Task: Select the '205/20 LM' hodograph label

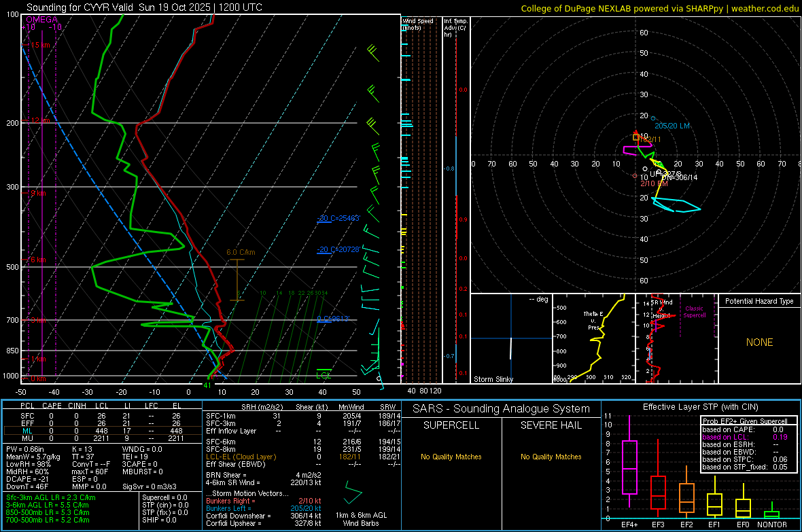Action: point(672,126)
